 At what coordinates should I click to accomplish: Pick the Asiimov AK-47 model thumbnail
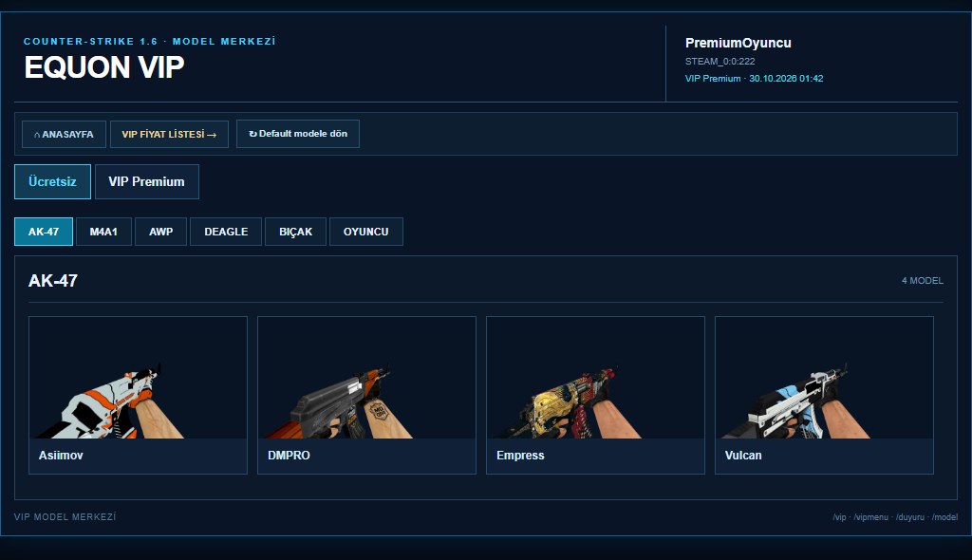[x=139, y=378]
